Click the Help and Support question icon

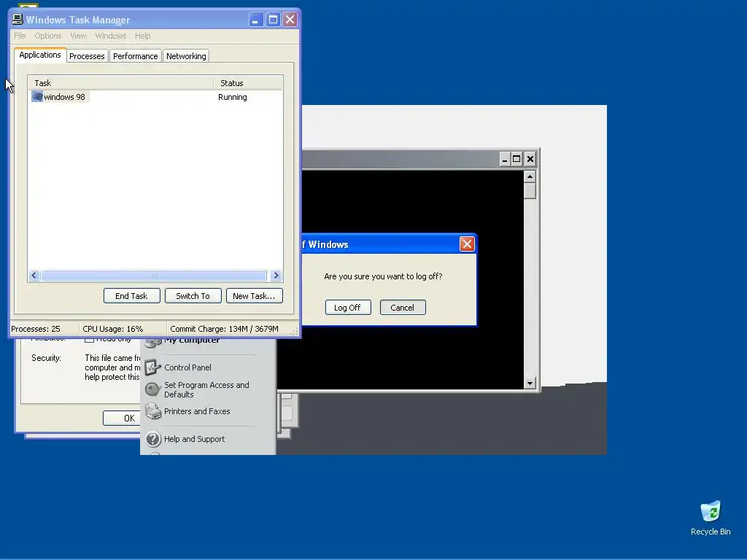pyautogui.click(x=152, y=438)
